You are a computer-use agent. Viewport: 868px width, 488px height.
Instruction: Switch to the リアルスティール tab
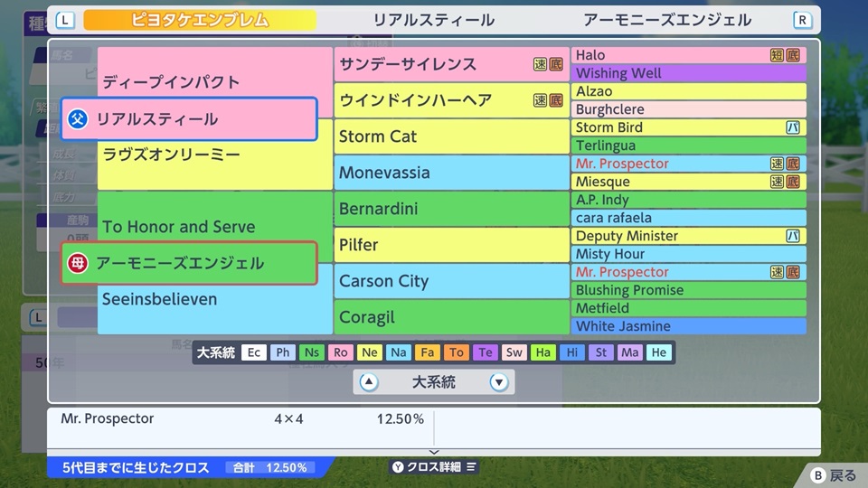[x=433, y=21]
